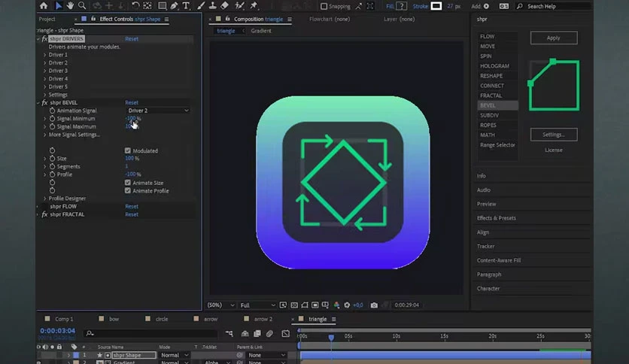Select the Puppet Pin tool
Viewport: 629px width, 364px height.
tap(254, 5)
